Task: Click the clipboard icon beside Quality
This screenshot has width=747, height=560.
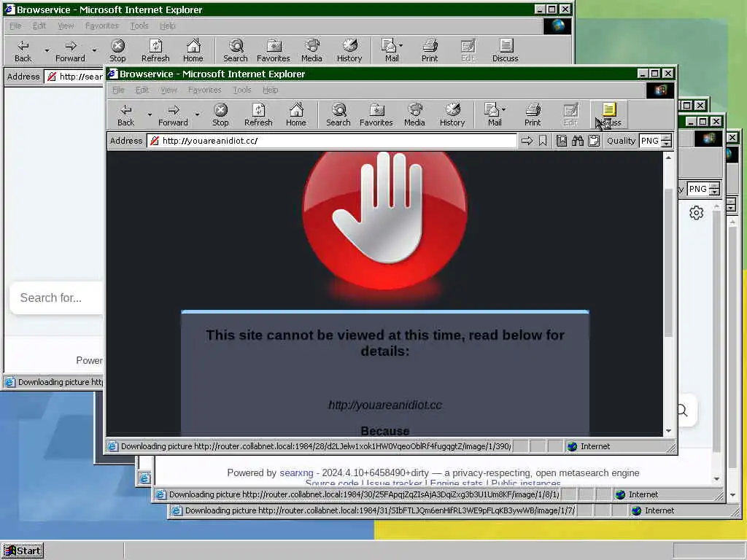Action: 594,141
